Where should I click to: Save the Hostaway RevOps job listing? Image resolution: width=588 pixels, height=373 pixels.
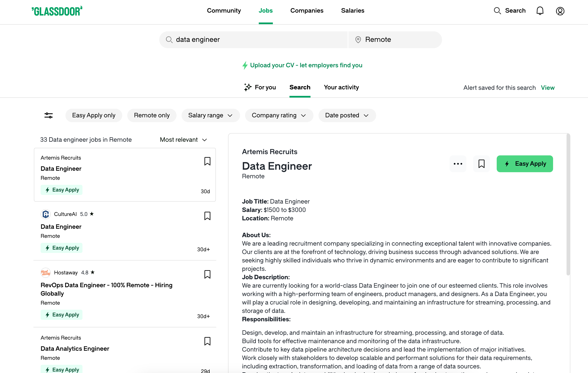207,274
